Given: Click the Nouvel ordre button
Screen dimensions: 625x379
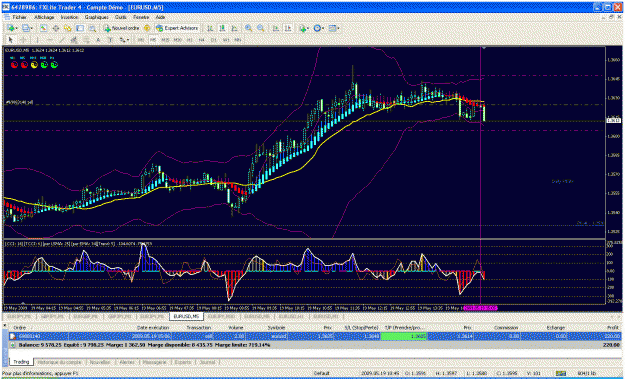Looking at the screenshot, I should click(122, 28).
